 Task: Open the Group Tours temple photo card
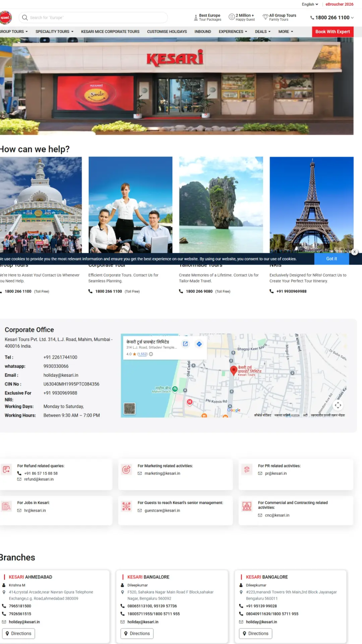coord(41,205)
